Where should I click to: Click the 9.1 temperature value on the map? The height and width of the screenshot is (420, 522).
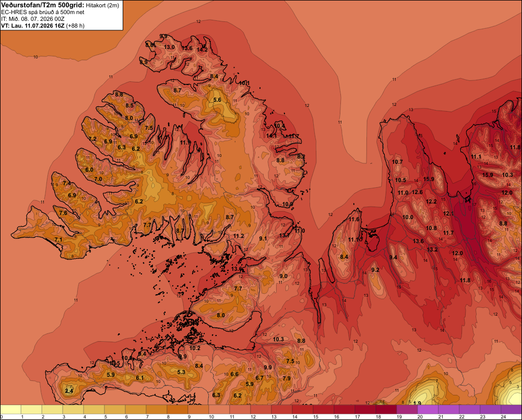(x=263, y=238)
